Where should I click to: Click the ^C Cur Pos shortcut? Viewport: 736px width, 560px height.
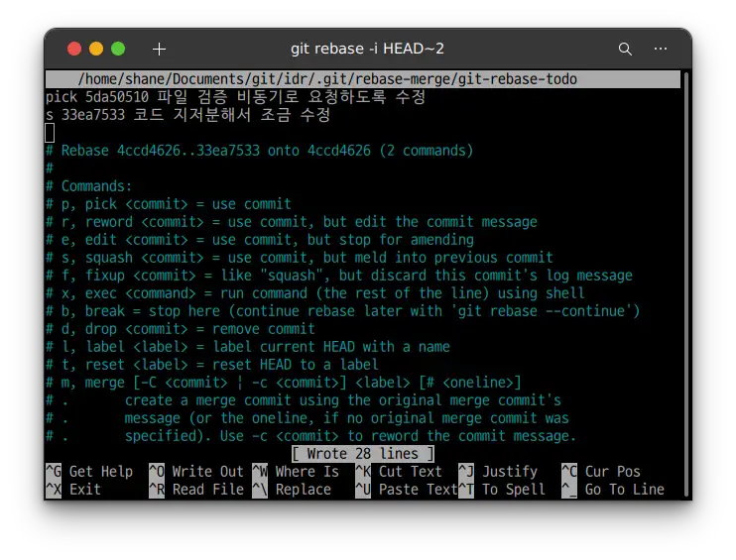[x=601, y=472]
